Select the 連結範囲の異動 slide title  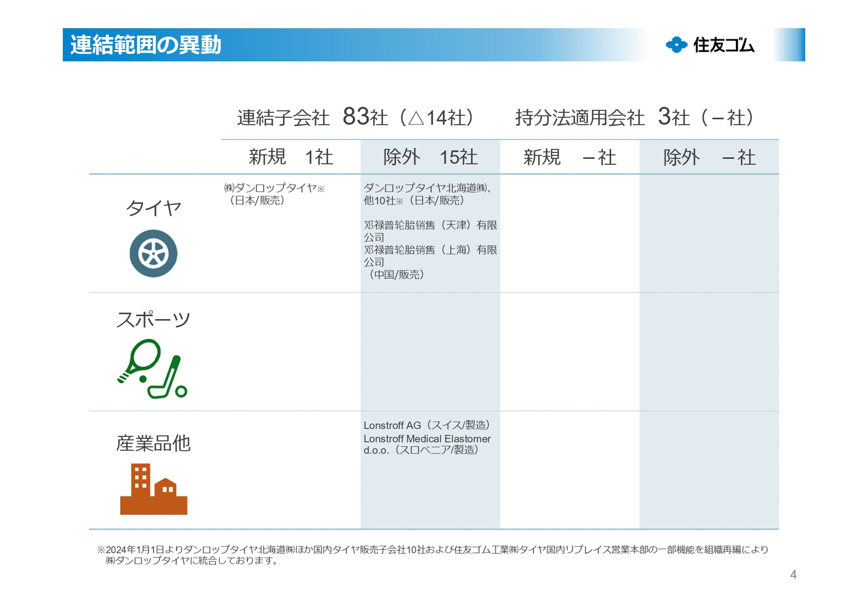click(146, 45)
